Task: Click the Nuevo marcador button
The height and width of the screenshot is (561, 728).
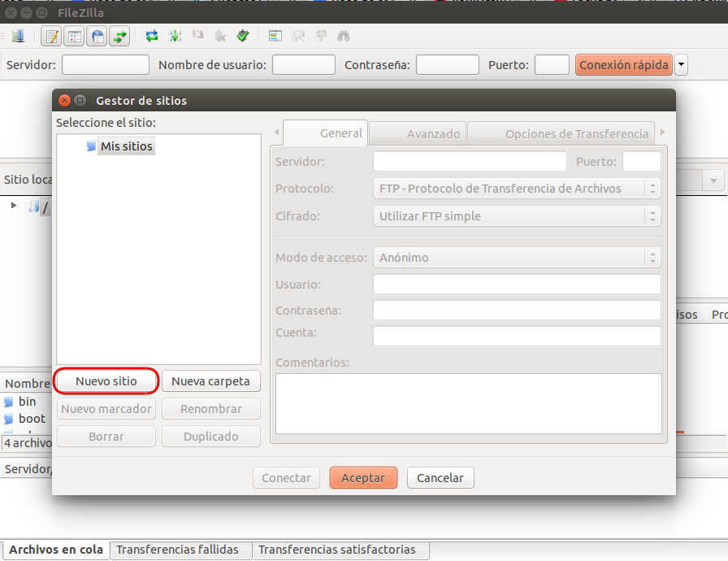Action: (x=106, y=409)
